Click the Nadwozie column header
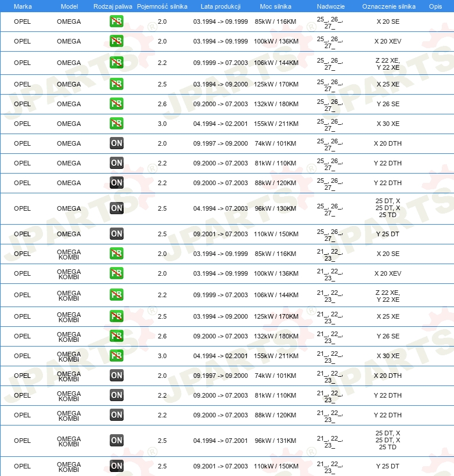Viewport: 454px width, 476px height. click(x=331, y=6)
